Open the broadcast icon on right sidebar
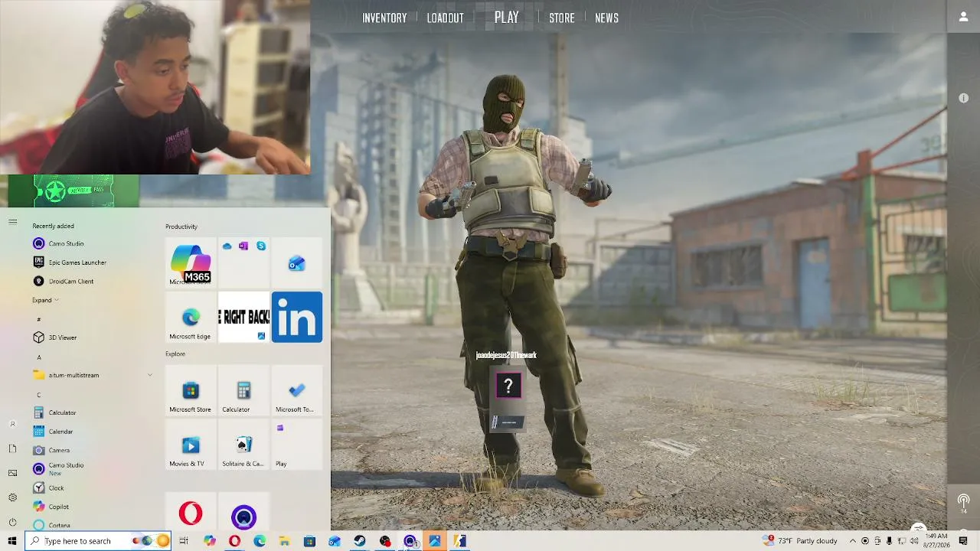 point(963,502)
